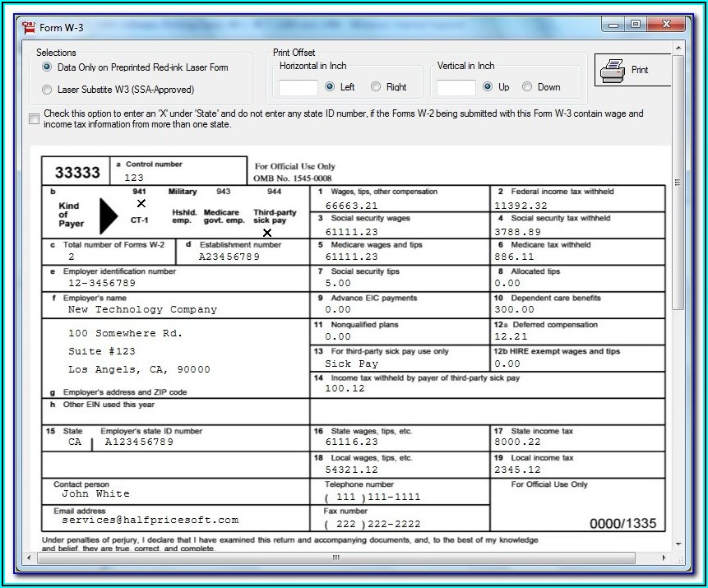The width and height of the screenshot is (708, 588).
Task: Choose the Right horizontal offset radio button
Action: 376,87
